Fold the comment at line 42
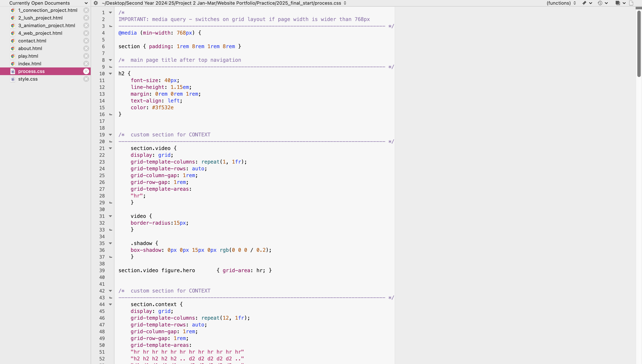This screenshot has width=642, height=364. point(110,291)
